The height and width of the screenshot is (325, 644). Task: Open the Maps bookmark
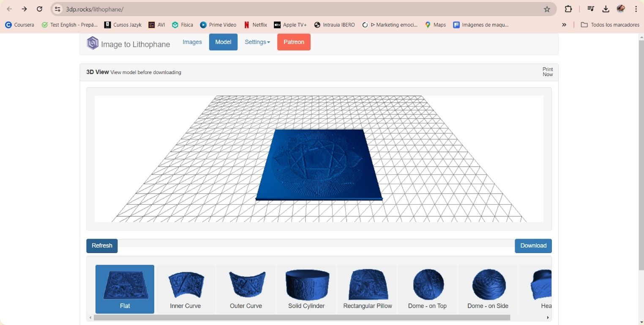tap(436, 25)
